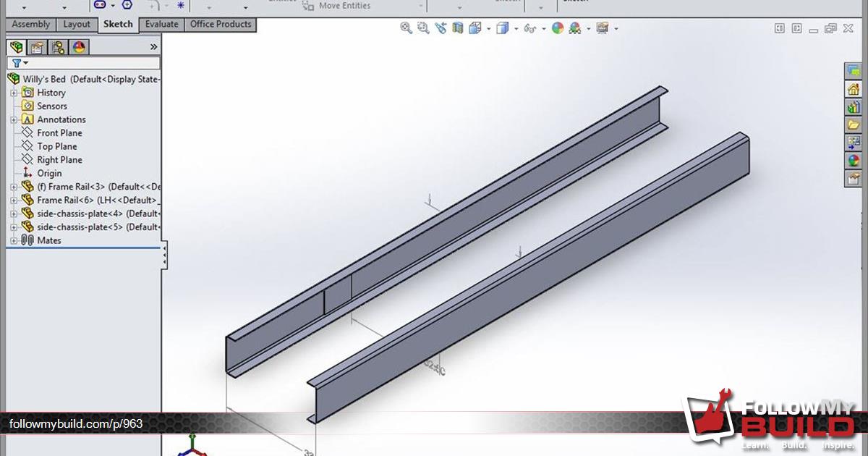Switch to the Layout tab
The width and height of the screenshot is (868, 456).
pos(77,25)
